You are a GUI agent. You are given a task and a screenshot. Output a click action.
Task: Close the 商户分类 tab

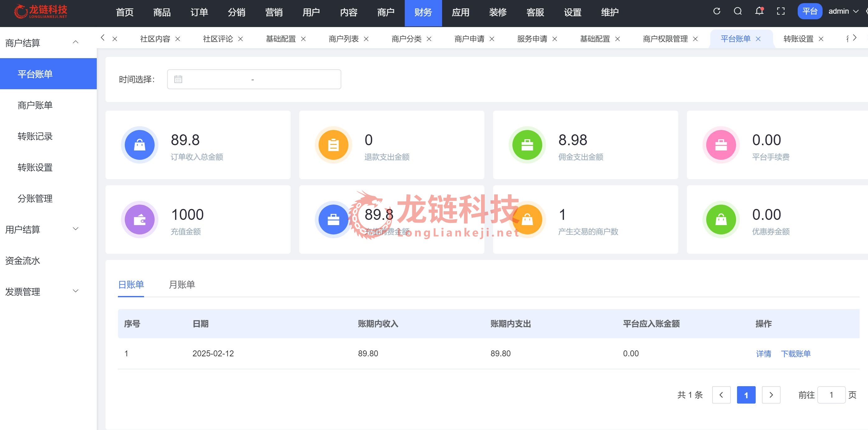(429, 39)
